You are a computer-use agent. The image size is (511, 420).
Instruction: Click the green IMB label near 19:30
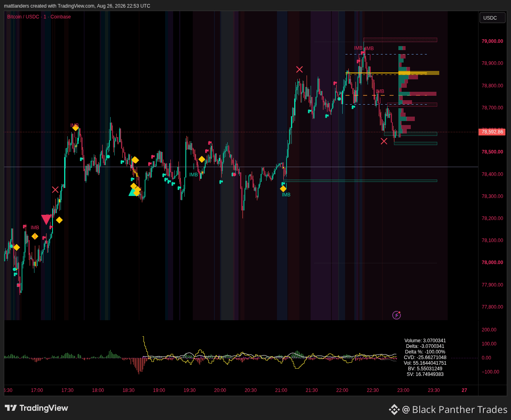coord(194,175)
